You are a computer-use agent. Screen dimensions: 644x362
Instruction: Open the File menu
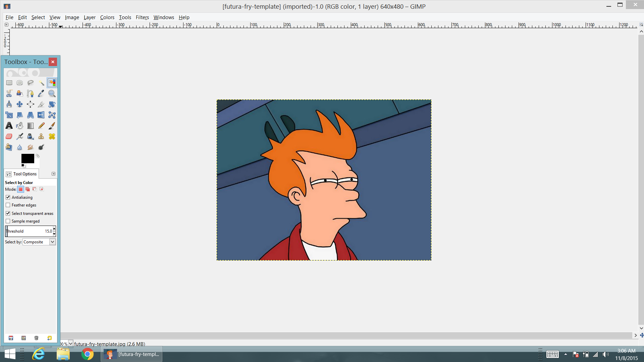point(9,17)
